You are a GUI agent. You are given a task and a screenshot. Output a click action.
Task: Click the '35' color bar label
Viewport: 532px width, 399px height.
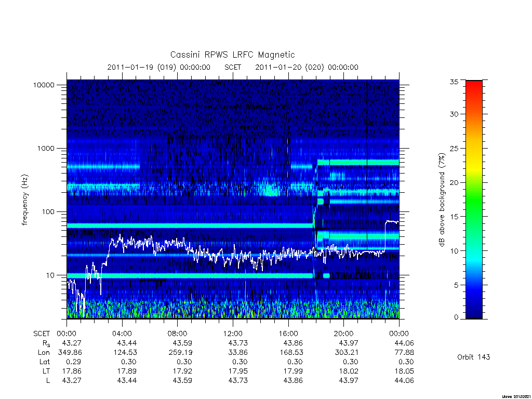(x=454, y=82)
